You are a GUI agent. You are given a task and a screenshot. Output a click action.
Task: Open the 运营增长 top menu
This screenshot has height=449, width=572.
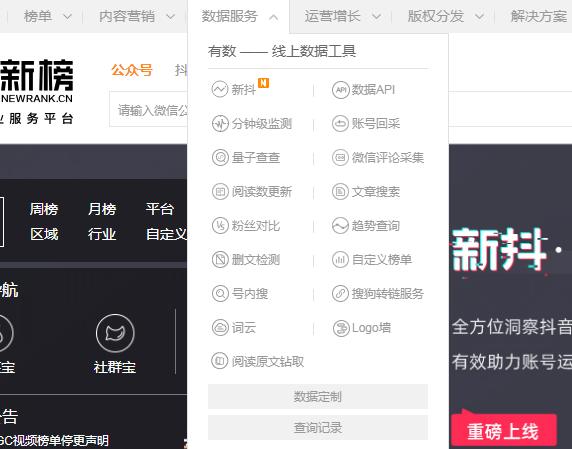[x=333, y=16]
